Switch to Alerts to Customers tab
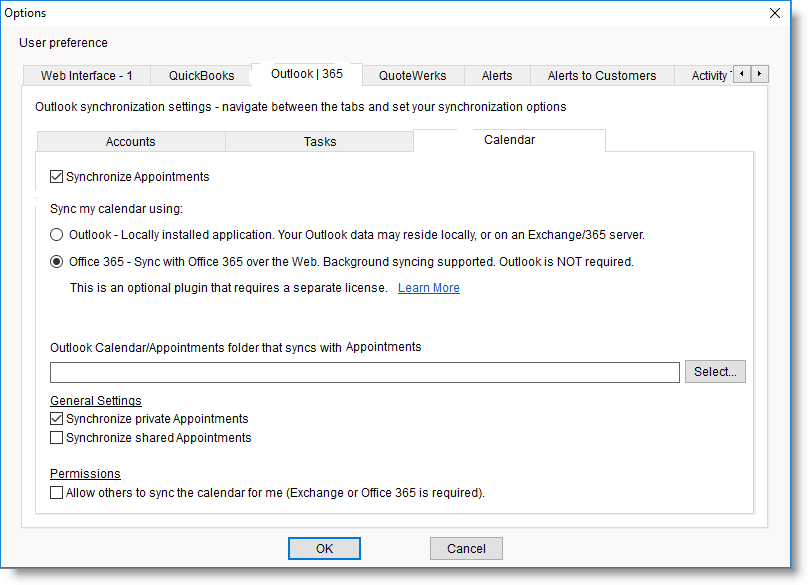Image resolution: width=808 pixels, height=585 pixels. point(602,76)
